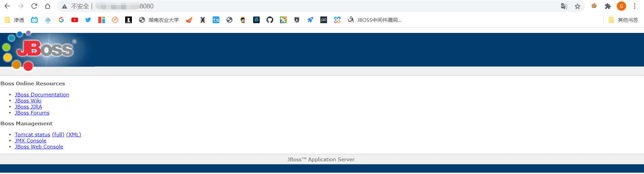The height and width of the screenshot is (174, 644).
Task: Open the orange bird extension icon
Action: point(594,6)
